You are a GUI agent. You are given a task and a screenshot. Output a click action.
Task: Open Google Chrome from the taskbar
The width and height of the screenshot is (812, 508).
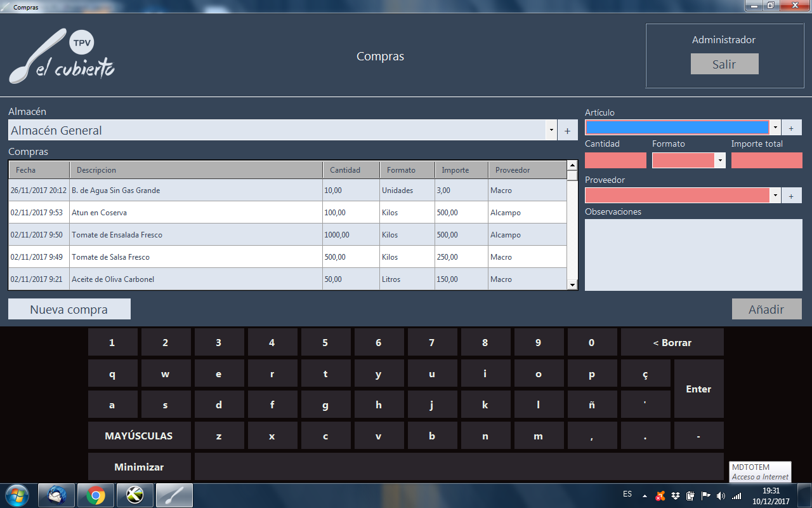[x=96, y=495]
